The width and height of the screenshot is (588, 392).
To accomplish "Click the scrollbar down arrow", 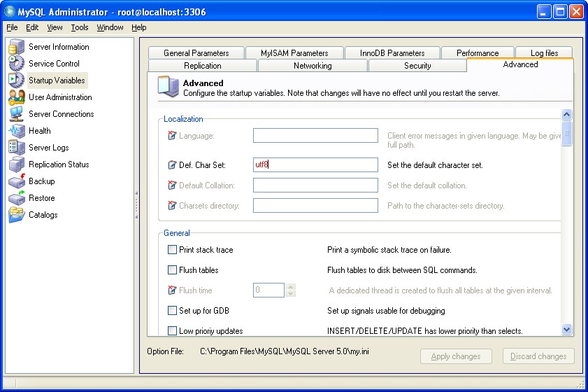I will point(566,330).
